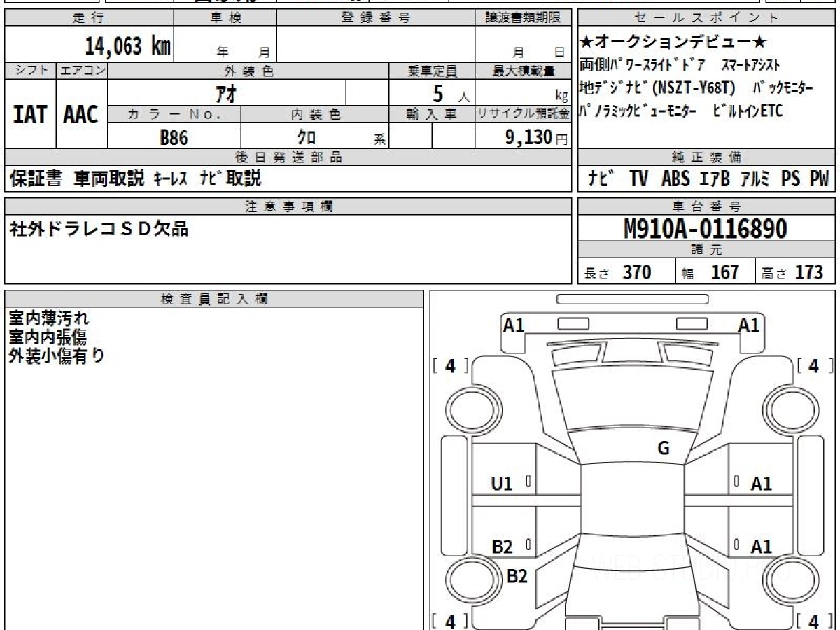840x630 pixels.
Task: Click the セールスポイント header
Action: (707, 18)
